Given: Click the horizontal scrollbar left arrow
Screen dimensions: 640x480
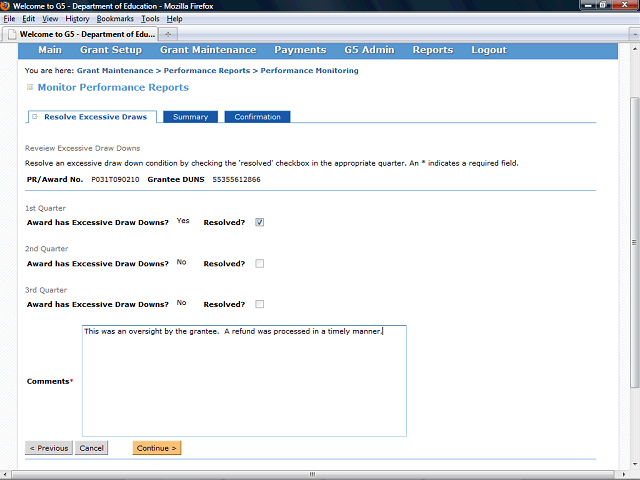Looking at the screenshot, I should [x=4, y=474].
